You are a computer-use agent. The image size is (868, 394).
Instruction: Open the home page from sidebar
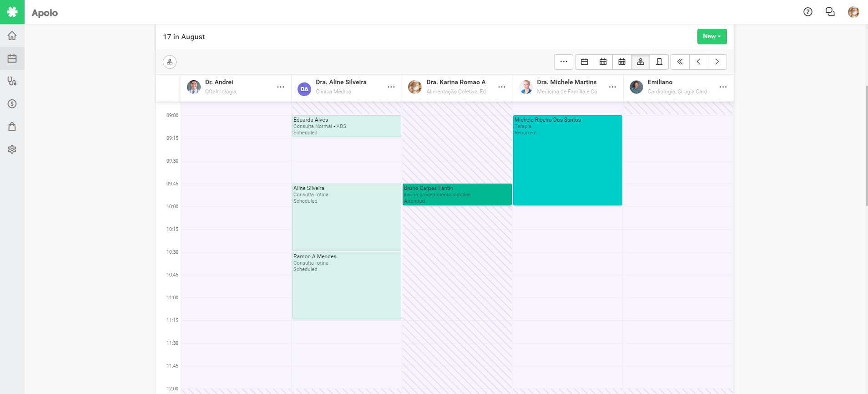(x=12, y=36)
